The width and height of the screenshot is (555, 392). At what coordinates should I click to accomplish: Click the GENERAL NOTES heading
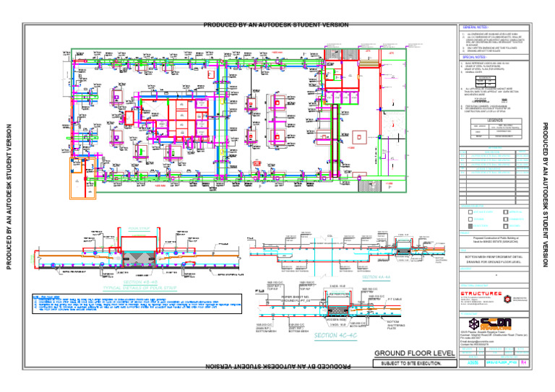click(476, 27)
